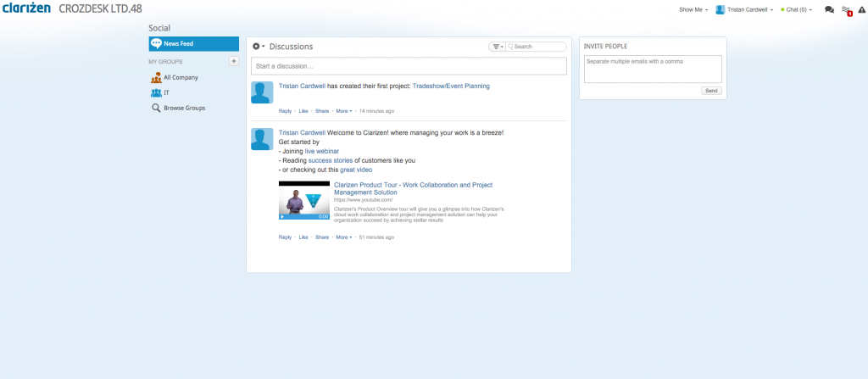Click the Clarizen logo
The width and height of the screenshot is (868, 379).
point(26,8)
